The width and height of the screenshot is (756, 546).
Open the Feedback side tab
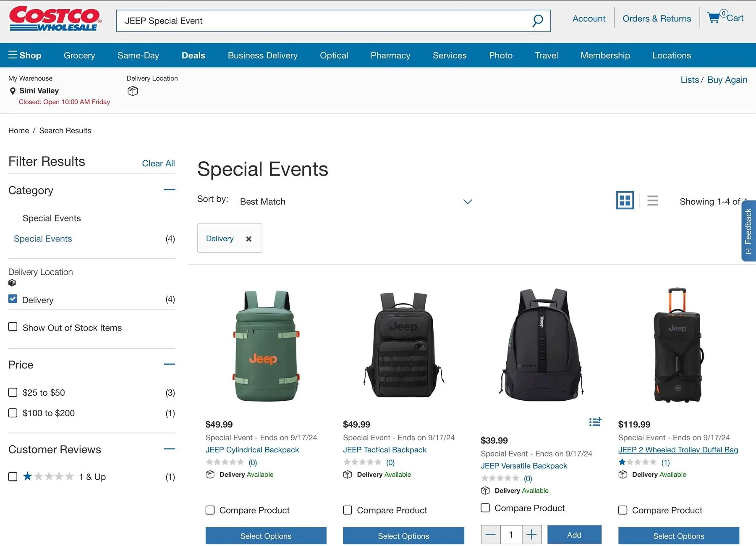[x=748, y=231]
